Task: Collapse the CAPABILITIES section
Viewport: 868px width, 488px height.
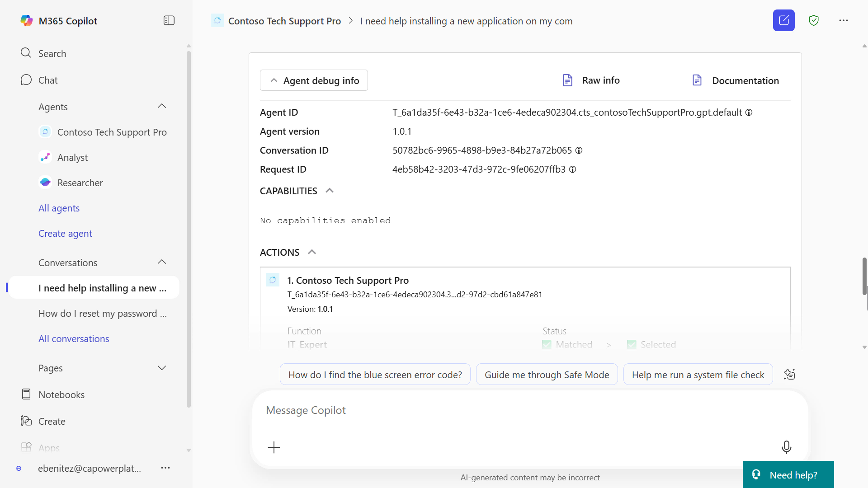Action: [x=329, y=190]
